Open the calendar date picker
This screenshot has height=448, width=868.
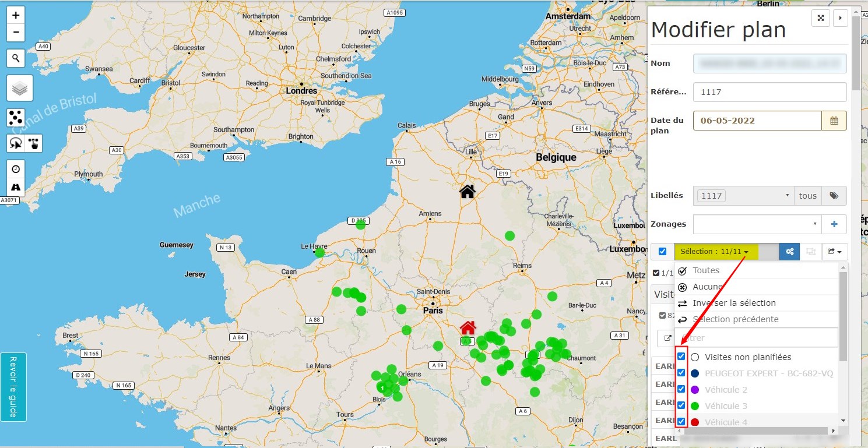click(x=834, y=121)
